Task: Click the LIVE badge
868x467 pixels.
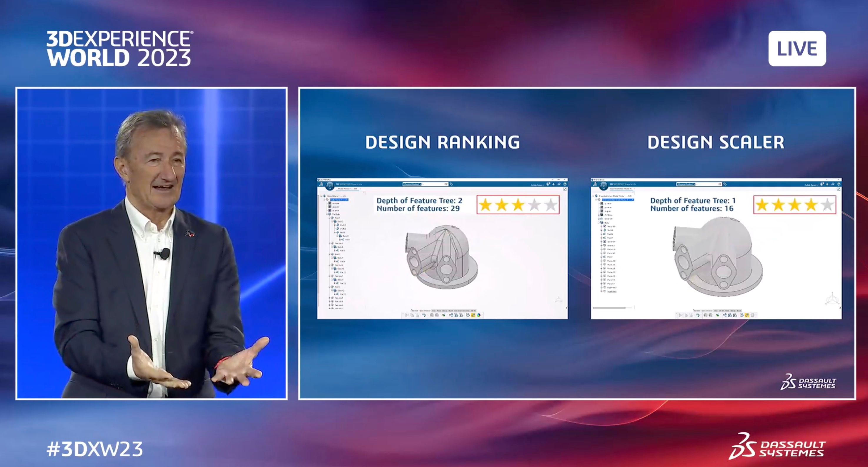Action: [797, 48]
